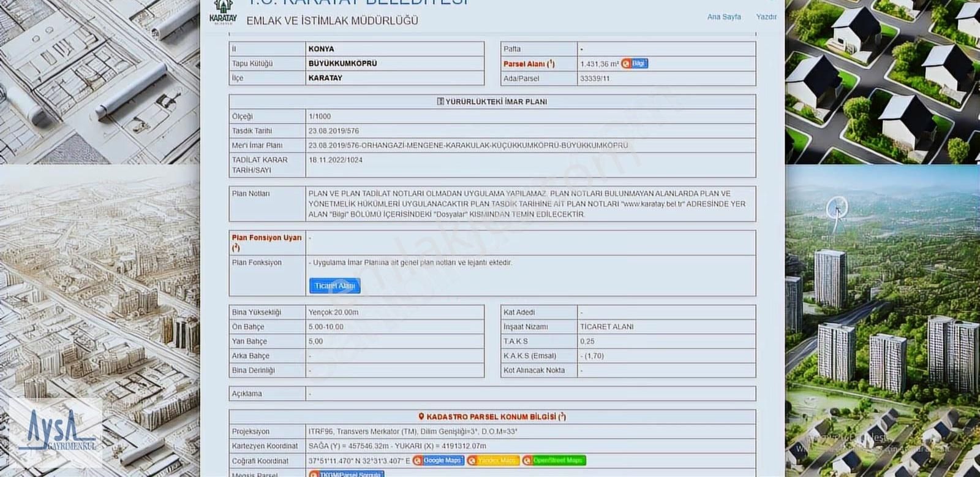Screen dimensions: 980x477
Task: Click the Arka Bahçe label
Action: pyautogui.click(x=251, y=356)
